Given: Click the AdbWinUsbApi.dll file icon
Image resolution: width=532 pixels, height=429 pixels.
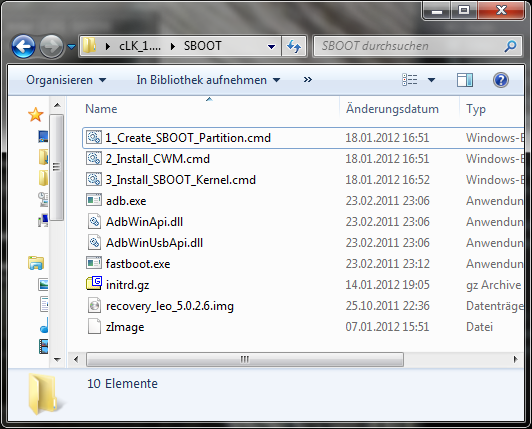Looking at the screenshot, I should pos(94,243).
